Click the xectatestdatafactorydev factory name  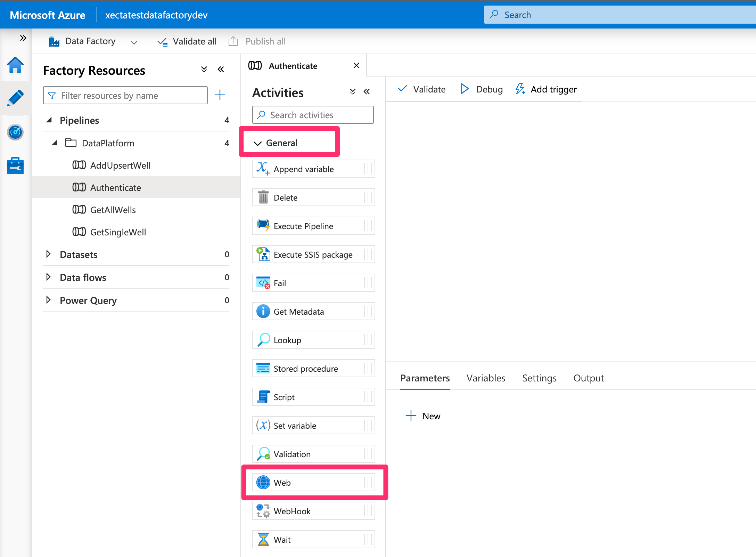[x=156, y=15]
